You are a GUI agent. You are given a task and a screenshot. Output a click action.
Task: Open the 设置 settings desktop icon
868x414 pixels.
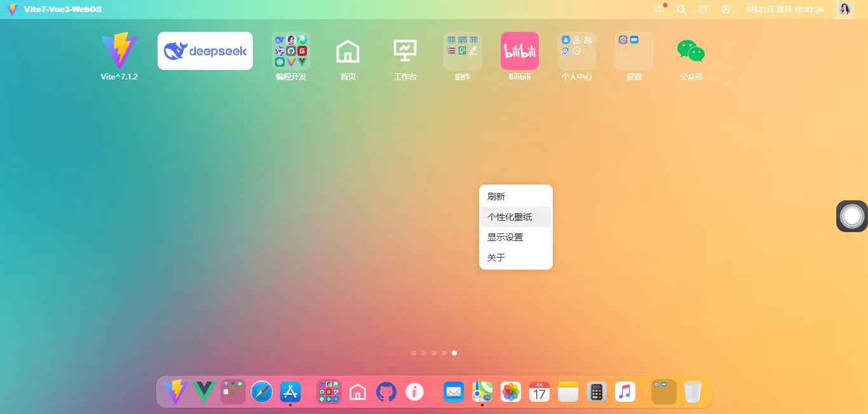[634, 50]
